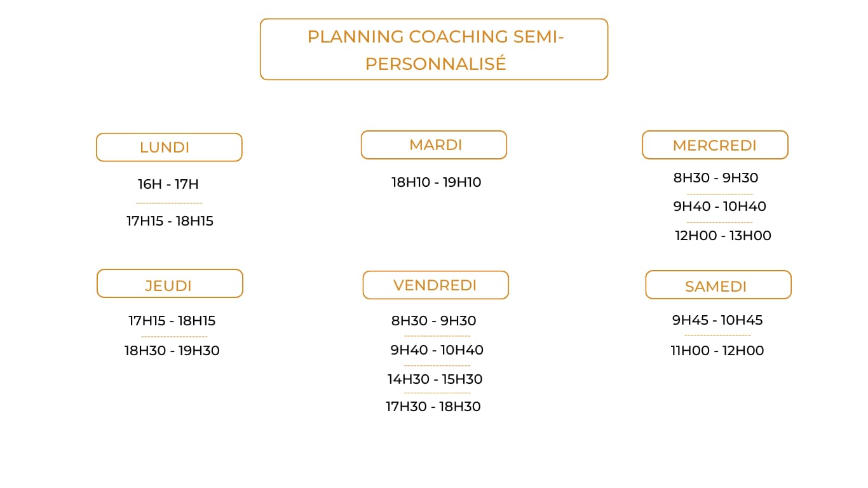
Task: Click Wednesday's 8H30 - 9H30 slot
Action: [x=716, y=178]
